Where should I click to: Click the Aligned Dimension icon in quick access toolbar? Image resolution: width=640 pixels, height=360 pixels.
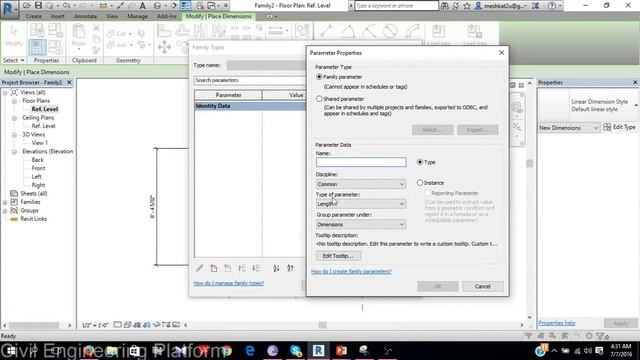tap(120, 6)
